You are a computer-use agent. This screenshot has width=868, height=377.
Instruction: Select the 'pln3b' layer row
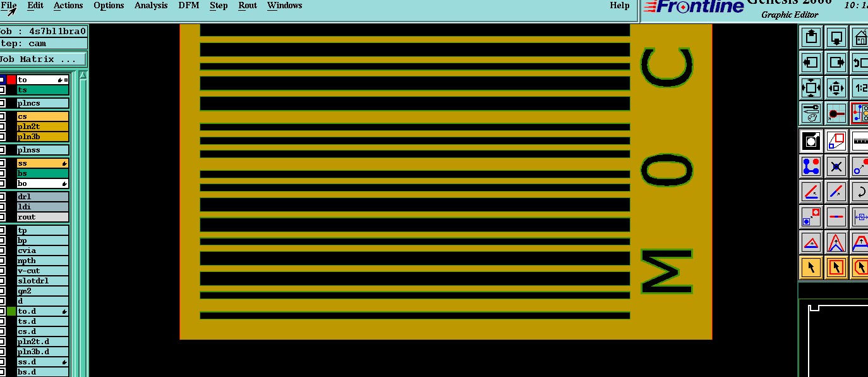click(x=42, y=137)
